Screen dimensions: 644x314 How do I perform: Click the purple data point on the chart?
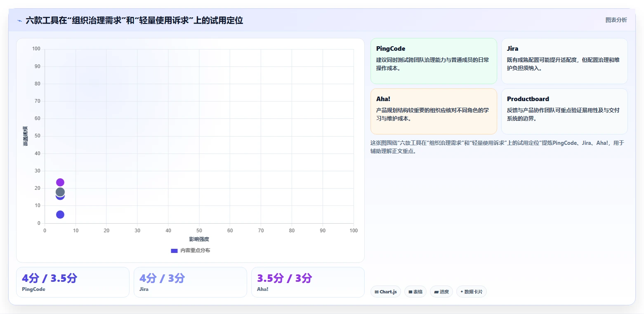[60, 182]
